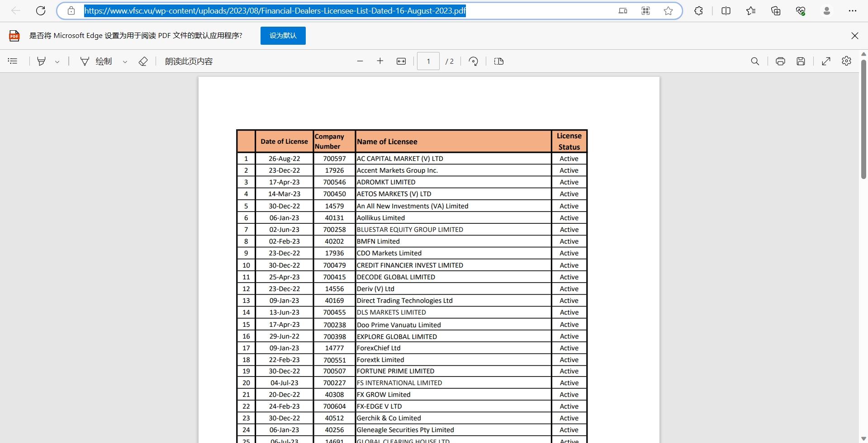Screen dimensions: 868x443
Task: Open browser settings and more menu
Action: (853, 11)
